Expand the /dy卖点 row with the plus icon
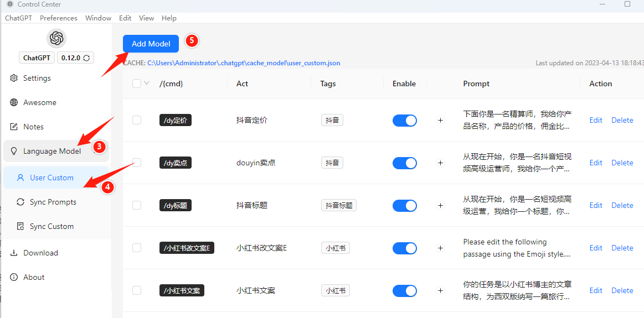Image resolution: width=644 pixels, height=318 pixels. 441,163
